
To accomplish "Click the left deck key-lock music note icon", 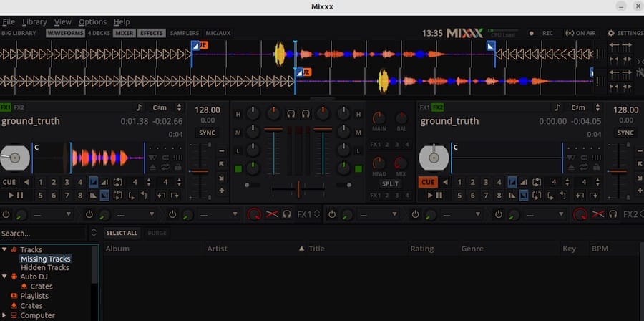I will click(x=139, y=107).
